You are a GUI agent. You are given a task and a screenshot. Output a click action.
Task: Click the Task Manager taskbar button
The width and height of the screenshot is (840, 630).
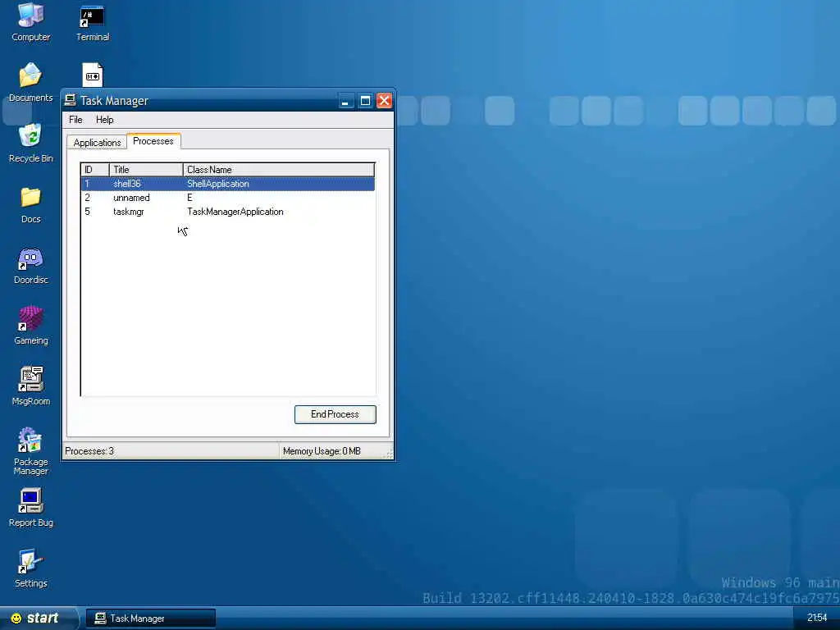coord(151,619)
